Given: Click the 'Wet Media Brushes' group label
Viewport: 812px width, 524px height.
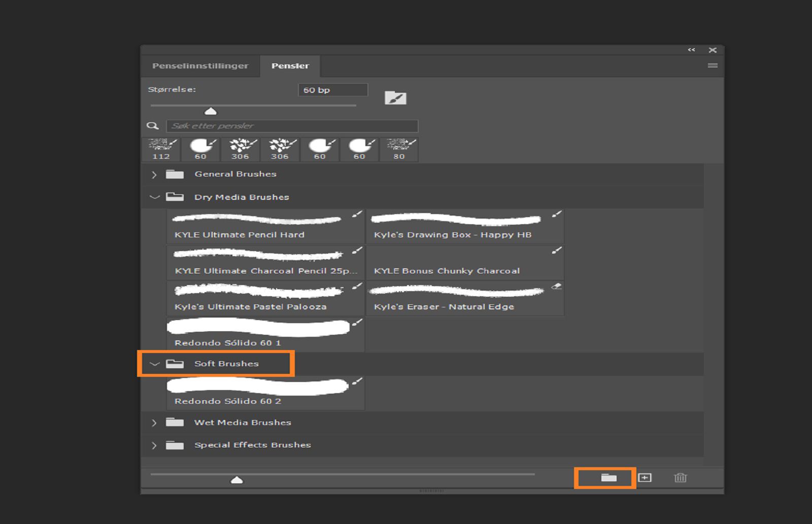Looking at the screenshot, I should 243,422.
